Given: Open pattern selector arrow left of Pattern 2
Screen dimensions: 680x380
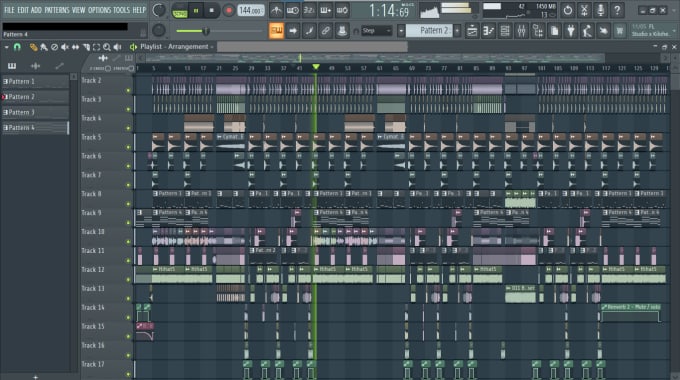Looking at the screenshot, I should (x=401, y=31).
